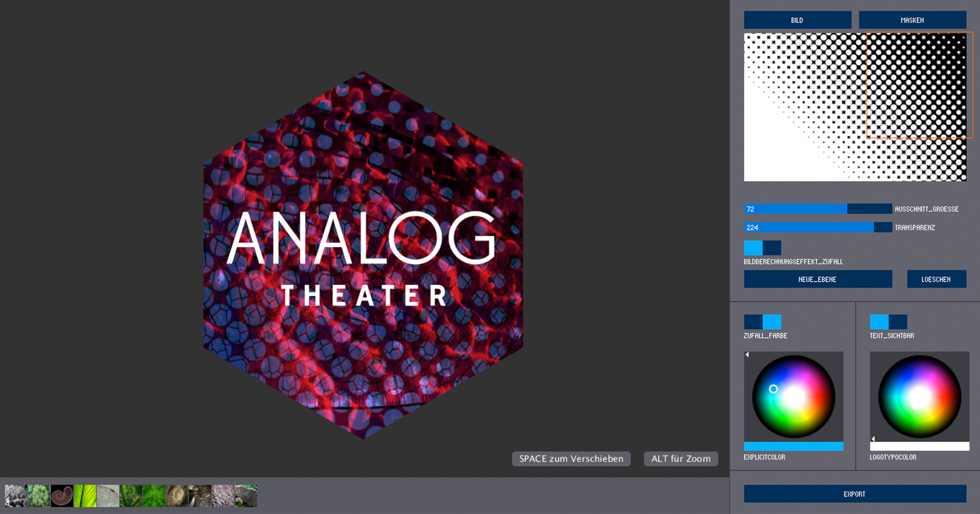Select the pale green lichen cluster thumbnail

pyautogui.click(x=39, y=496)
